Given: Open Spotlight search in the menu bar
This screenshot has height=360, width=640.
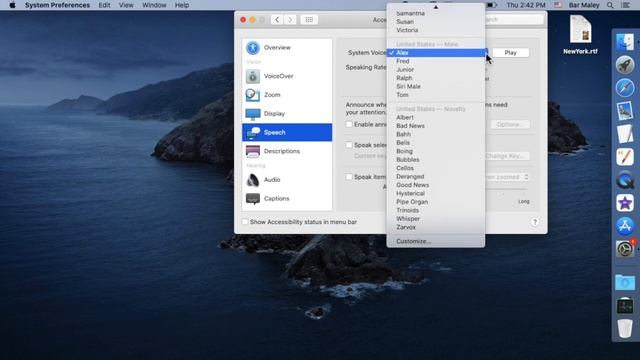Looking at the screenshot, I should (x=610, y=5).
